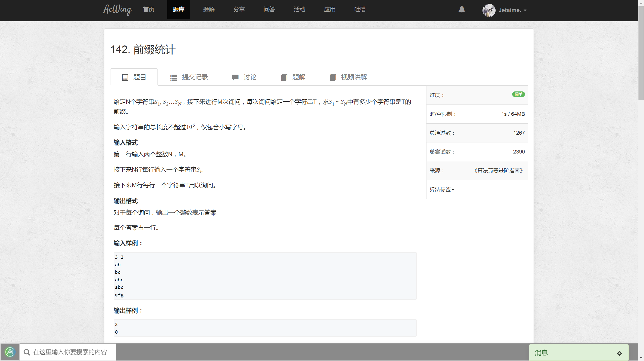Open the 问答 menu item
The width and height of the screenshot is (644, 361).
[x=269, y=9]
